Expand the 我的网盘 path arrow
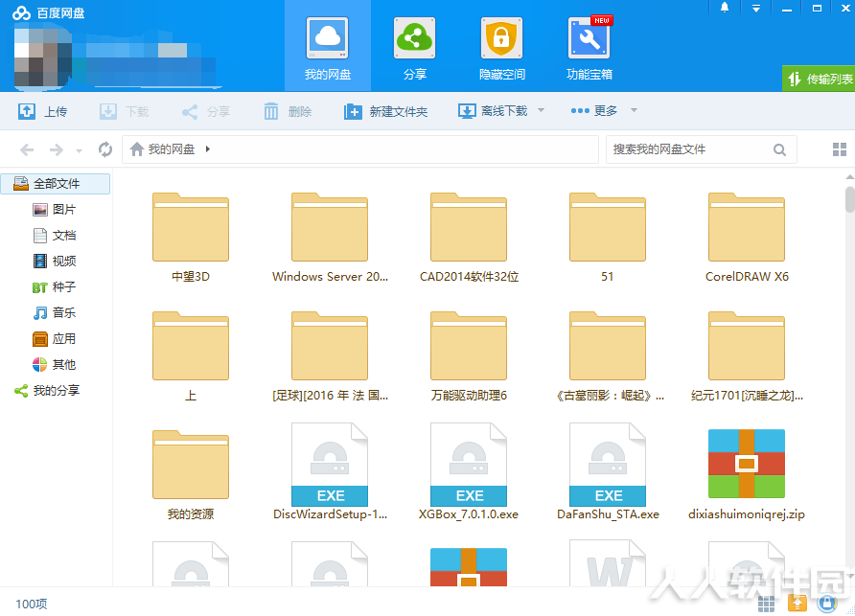 point(208,148)
